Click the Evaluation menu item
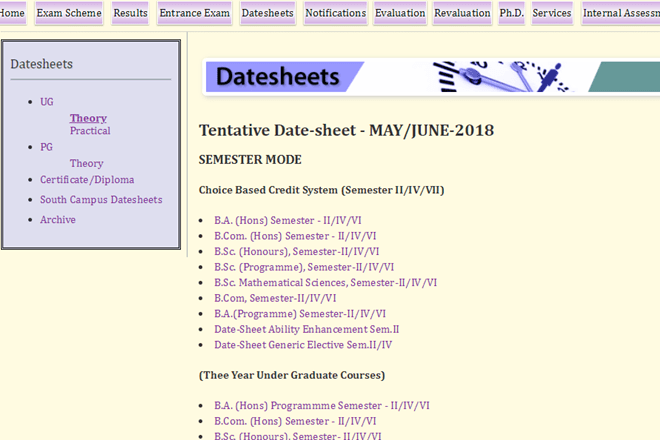Image resolution: width=660 pixels, height=440 pixels. [399, 13]
